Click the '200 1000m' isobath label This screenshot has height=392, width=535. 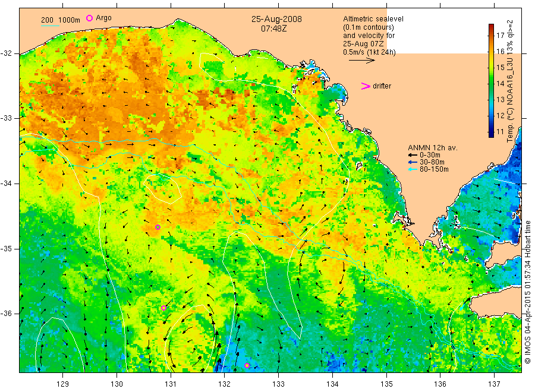[61, 20]
